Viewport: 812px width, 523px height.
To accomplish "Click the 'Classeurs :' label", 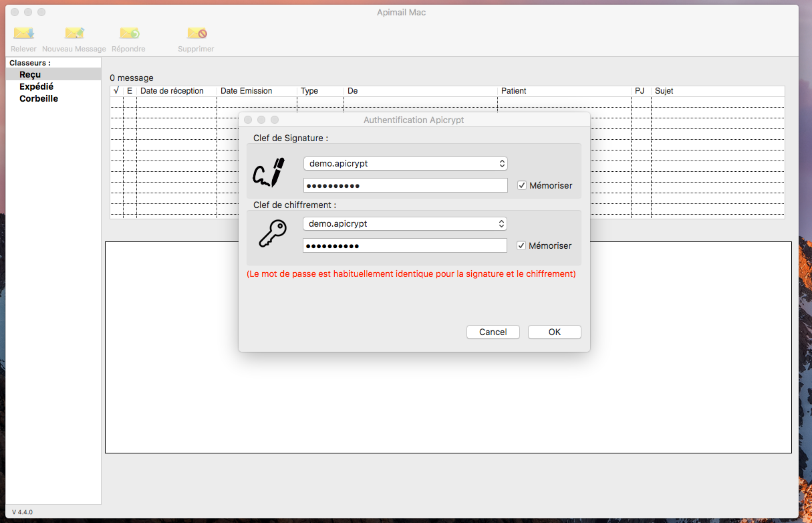I will tap(30, 63).
